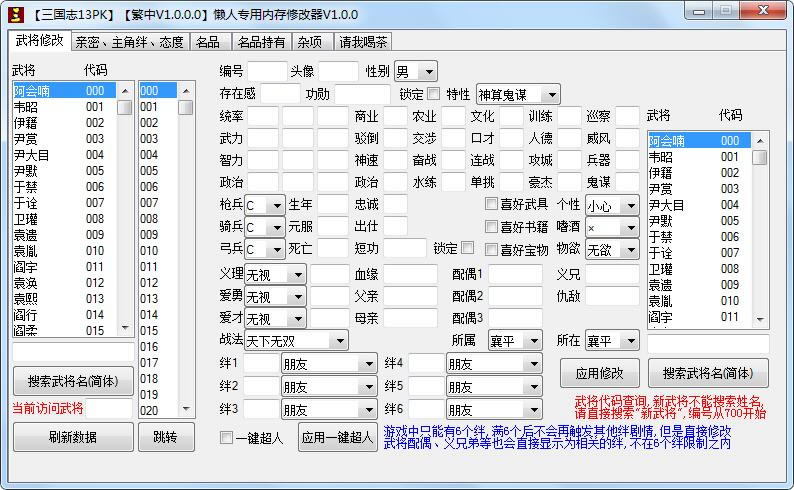This screenshot has height=490, width=794.
Task: Open the 杂项 tab
Action: [x=310, y=42]
